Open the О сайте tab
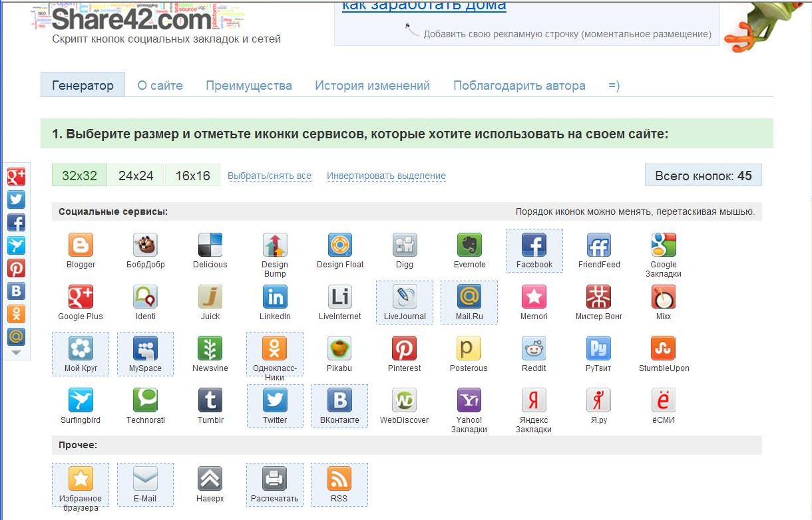The width and height of the screenshot is (812, 520). [x=160, y=85]
